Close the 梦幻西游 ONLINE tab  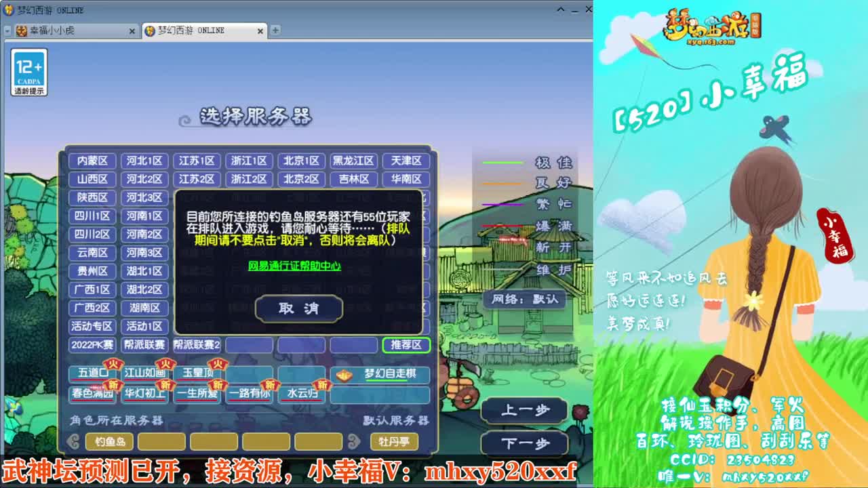(x=260, y=31)
